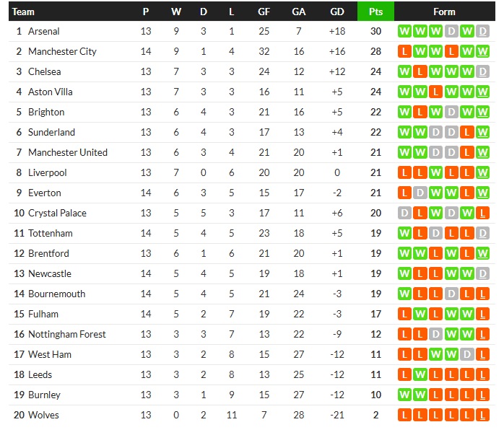
Task: Click the loss badge in Sunderland's form
Action: (467, 132)
